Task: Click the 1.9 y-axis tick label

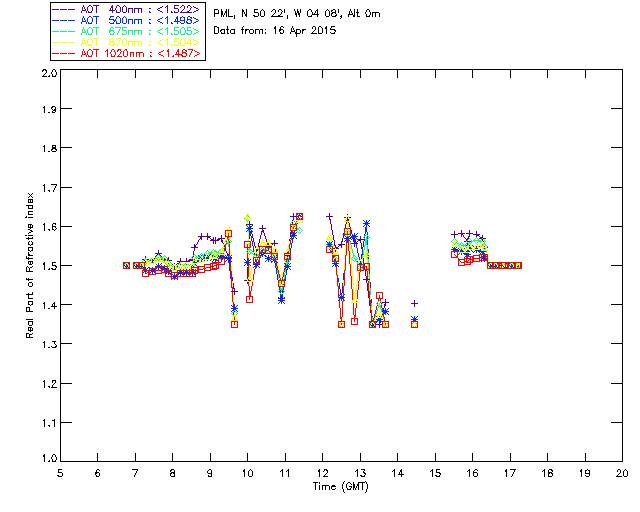Action: 49,109
